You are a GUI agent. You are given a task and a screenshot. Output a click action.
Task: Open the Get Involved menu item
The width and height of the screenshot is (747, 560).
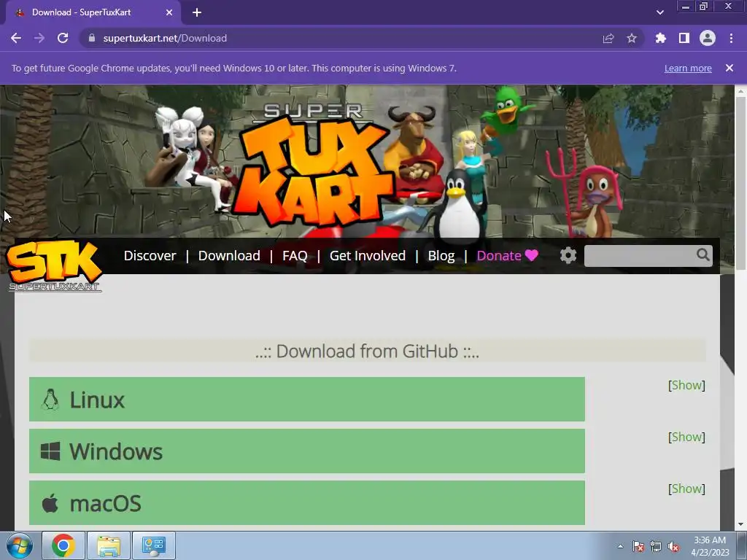pos(368,256)
